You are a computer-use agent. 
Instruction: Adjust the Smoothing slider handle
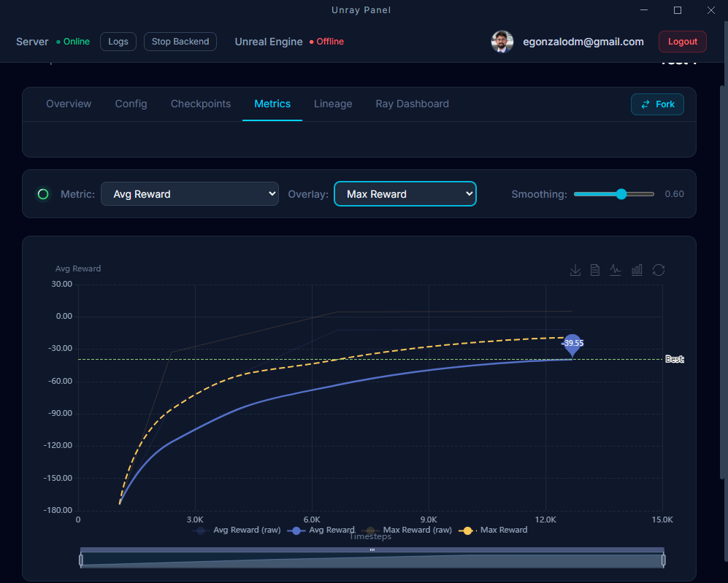pos(622,194)
